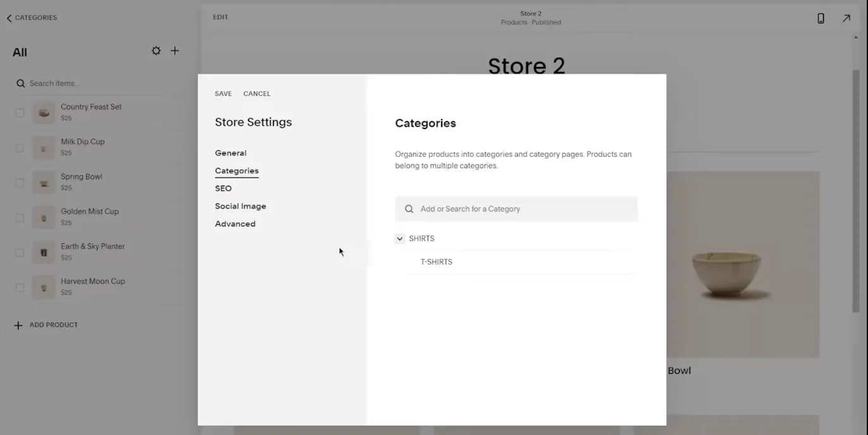868x435 pixels.
Task: Check the Country Feast Set checkbox
Action: (20, 113)
